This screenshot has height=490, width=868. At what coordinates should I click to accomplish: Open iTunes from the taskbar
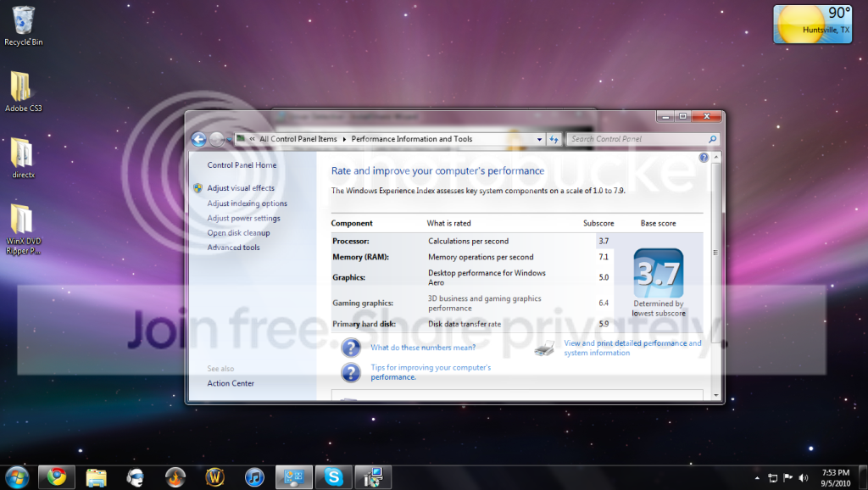(x=254, y=476)
